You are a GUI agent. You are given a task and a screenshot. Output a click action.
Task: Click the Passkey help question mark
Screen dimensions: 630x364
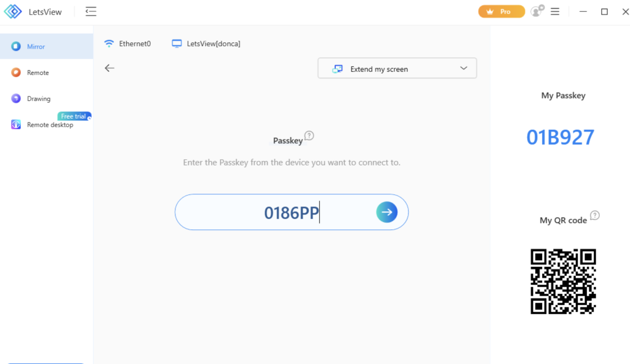click(309, 136)
